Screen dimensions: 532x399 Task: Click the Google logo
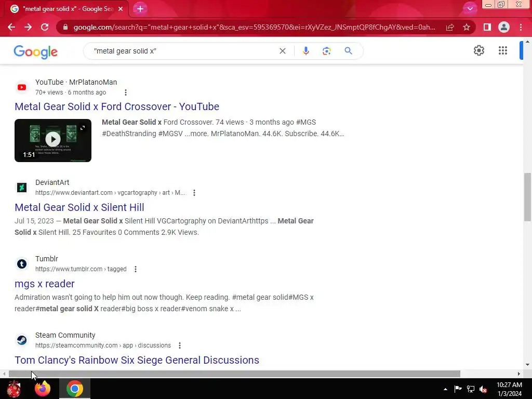36,51
